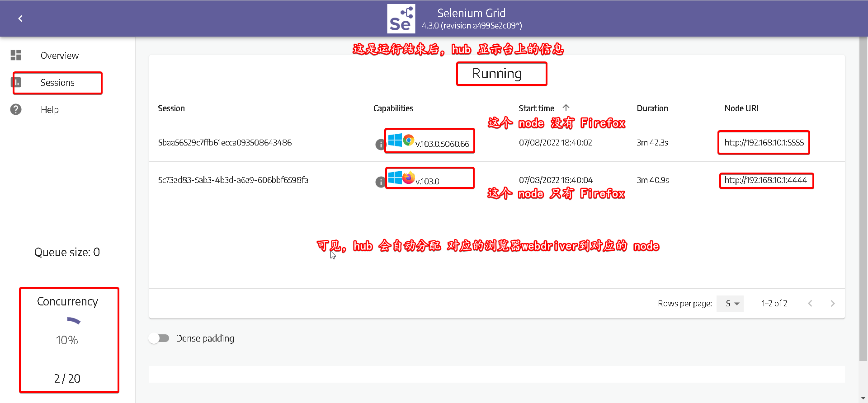Click Chrome version v.103.0.5060.66
This screenshot has width=868, height=403.
[x=443, y=144]
